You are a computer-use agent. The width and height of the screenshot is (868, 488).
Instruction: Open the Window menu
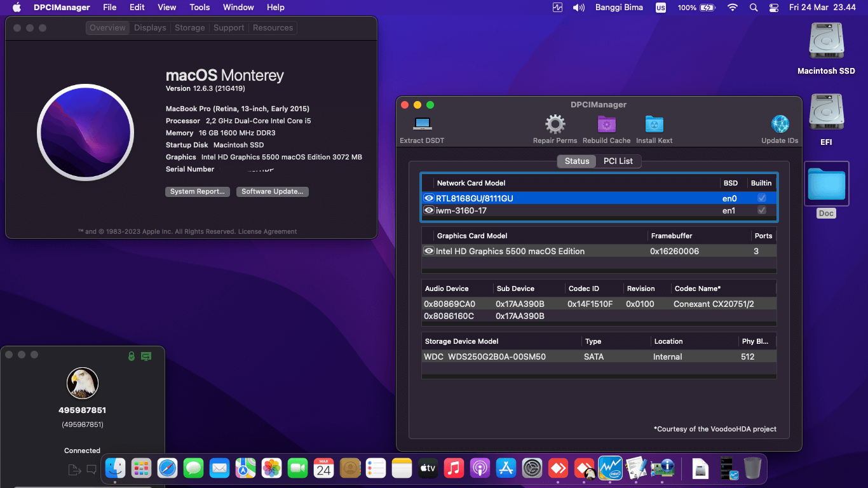[x=238, y=8]
